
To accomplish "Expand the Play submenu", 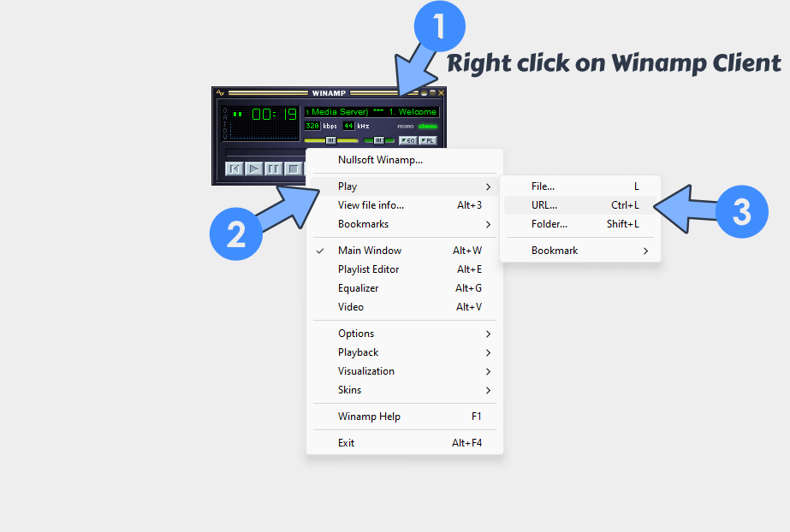I will point(347,186).
